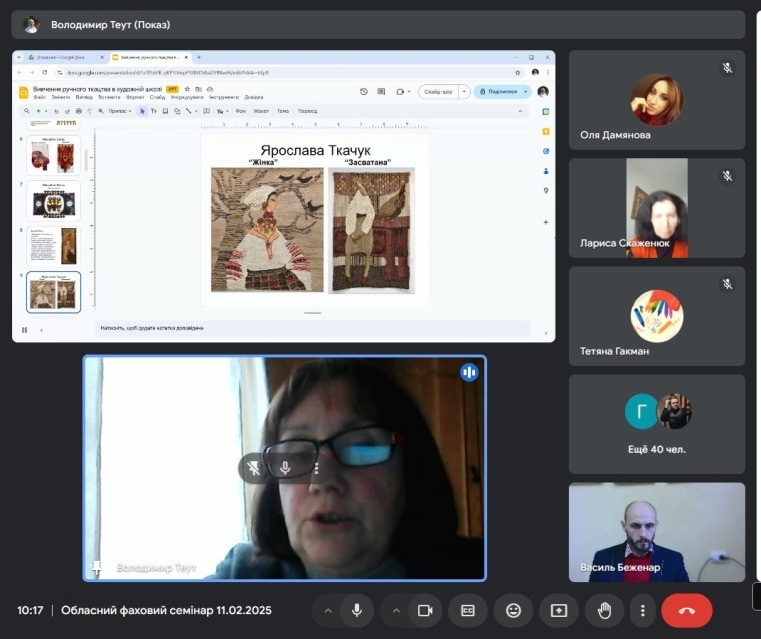This screenshot has height=639, width=761.
Task: Open Google Keep side panel icon
Action: pos(546,131)
